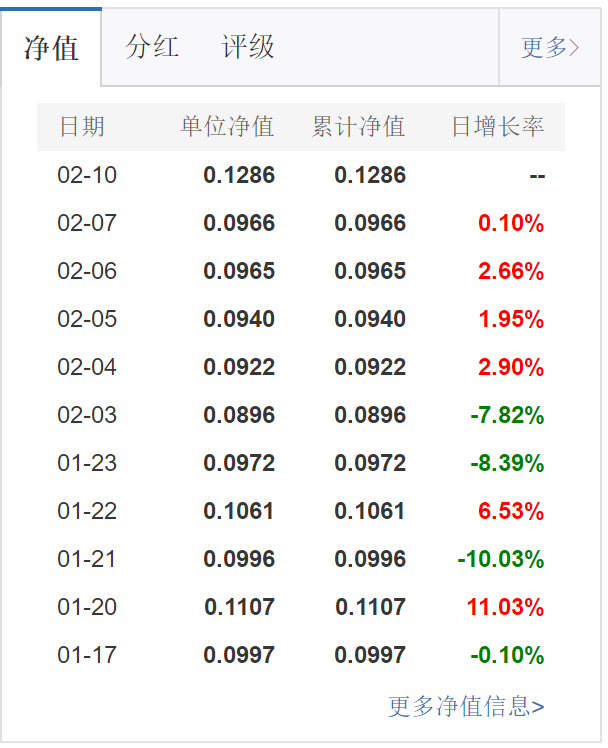Click the 2.90% daily growth rate
Image resolution: width=608 pixels, height=748 pixels.
pyautogui.click(x=510, y=367)
